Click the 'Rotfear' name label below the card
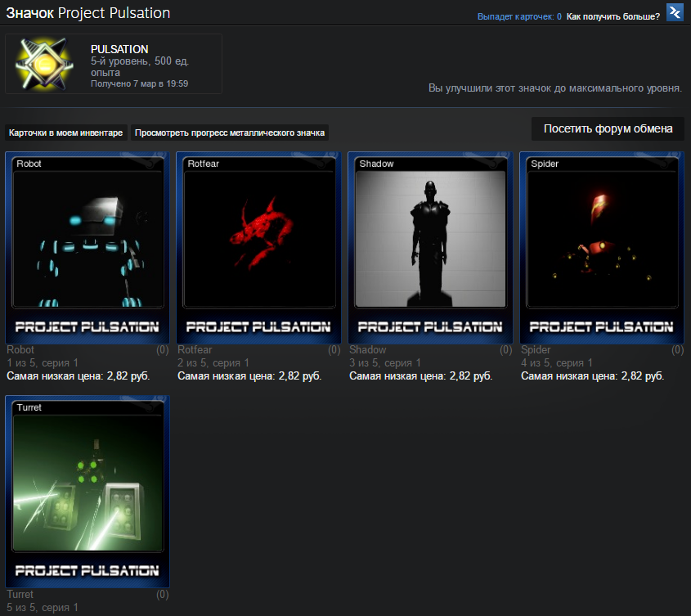The height and width of the screenshot is (616, 691). (x=195, y=349)
